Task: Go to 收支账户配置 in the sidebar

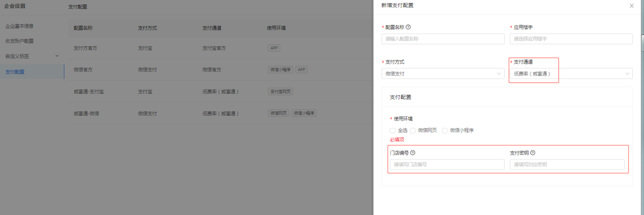Action: [19, 41]
